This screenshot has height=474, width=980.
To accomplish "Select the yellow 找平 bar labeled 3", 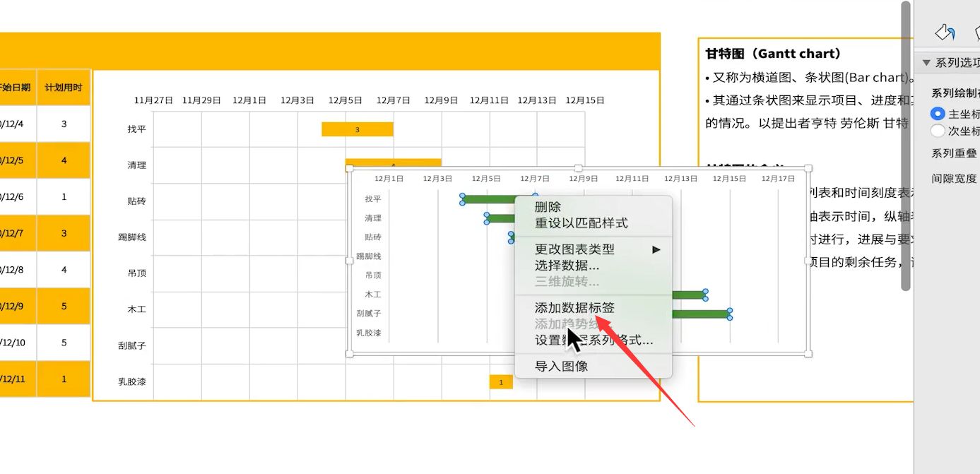I will click(x=357, y=129).
